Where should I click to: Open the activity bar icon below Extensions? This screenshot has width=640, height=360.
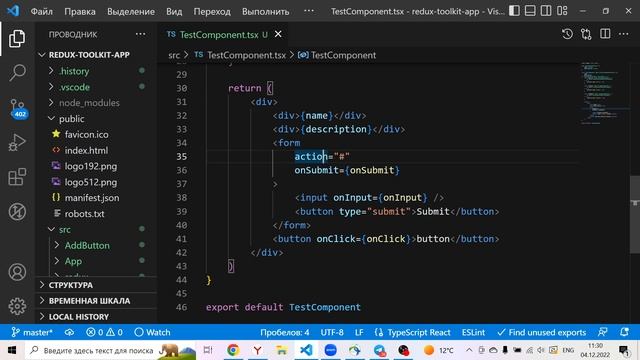point(17,212)
